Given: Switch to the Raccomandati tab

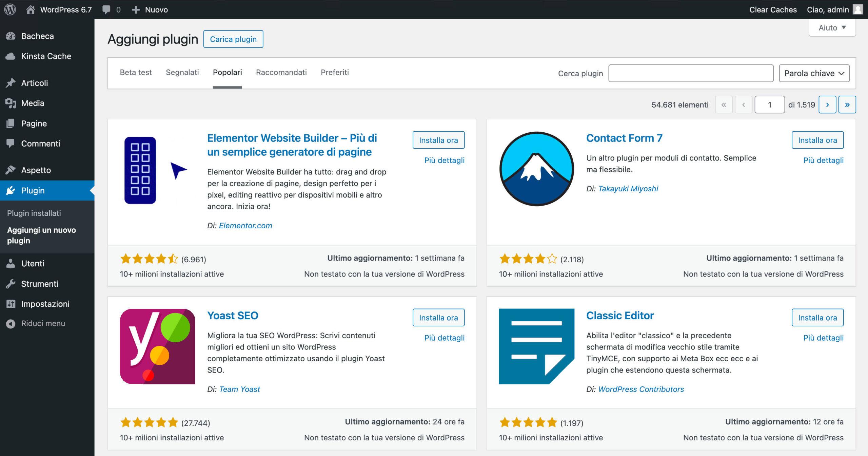Looking at the screenshot, I should (x=281, y=72).
